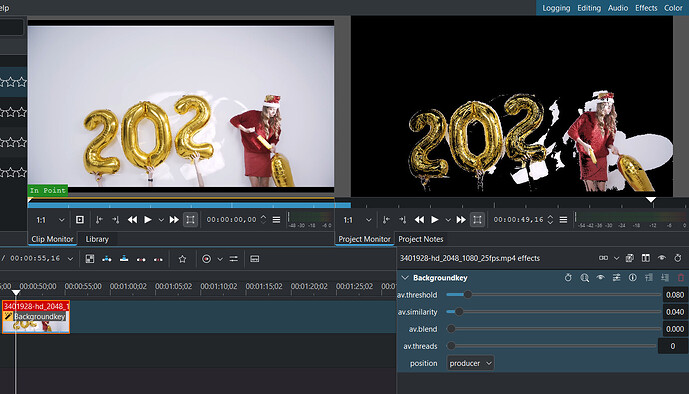Screen dimensions: 689x394
Task: Toggle effect stack enabled eye icon in header
Action: click(x=662, y=258)
